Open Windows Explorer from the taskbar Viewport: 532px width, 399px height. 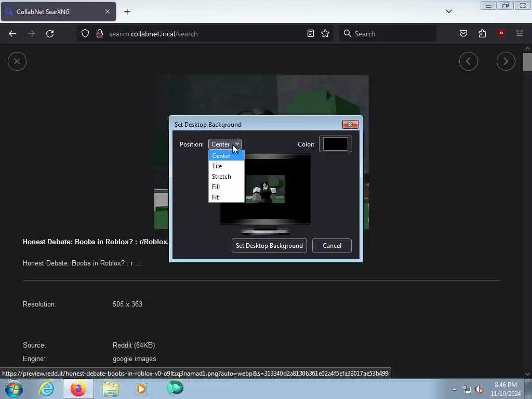pyautogui.click(x=111, y=389)
